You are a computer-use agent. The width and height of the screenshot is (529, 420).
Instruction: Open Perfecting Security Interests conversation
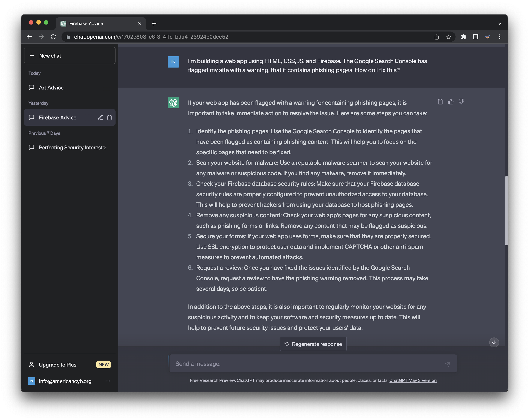72,148
